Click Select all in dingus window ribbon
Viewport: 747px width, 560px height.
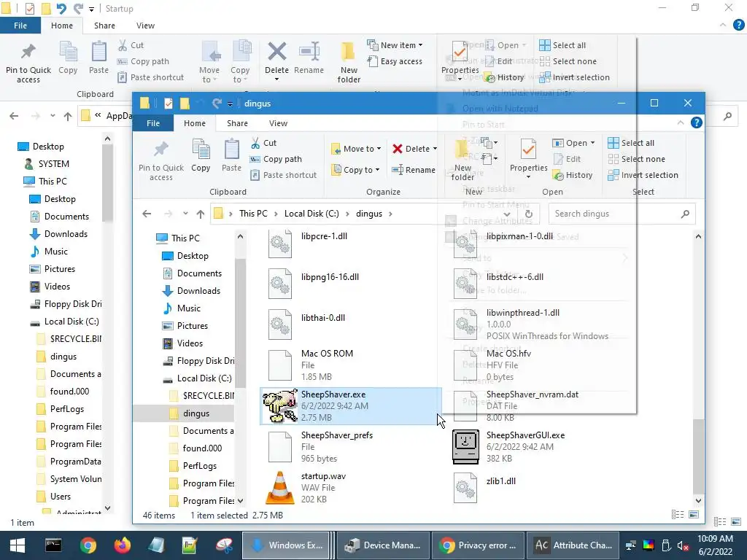631,143
